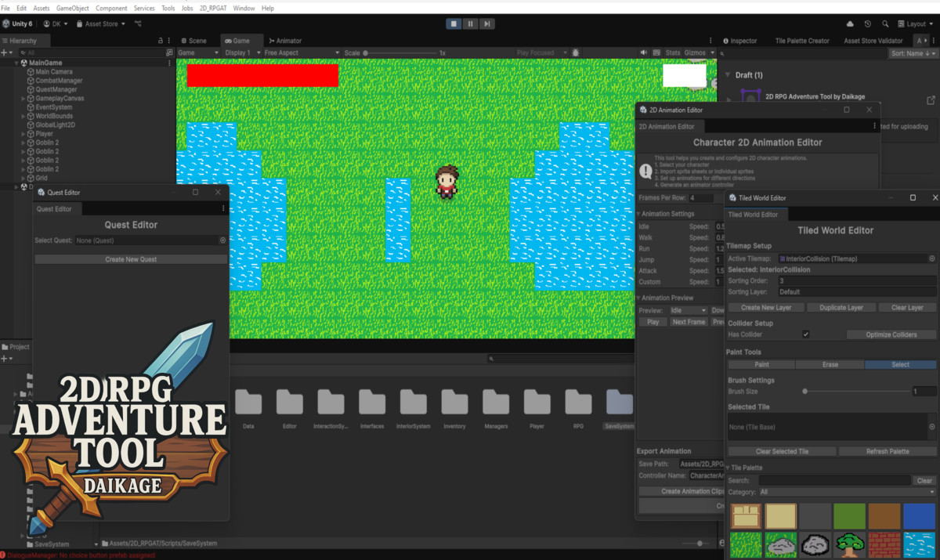Switch to the Animator tab

tap(284, 41)
